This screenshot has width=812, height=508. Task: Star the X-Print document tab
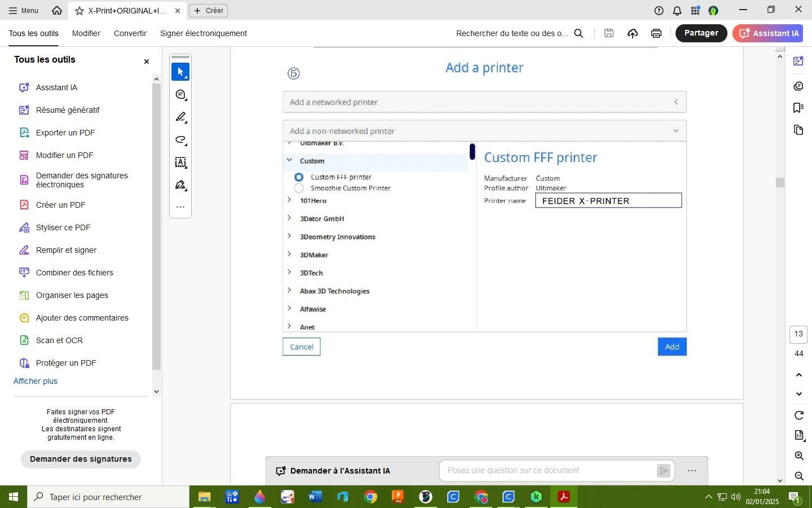(80, 11)
